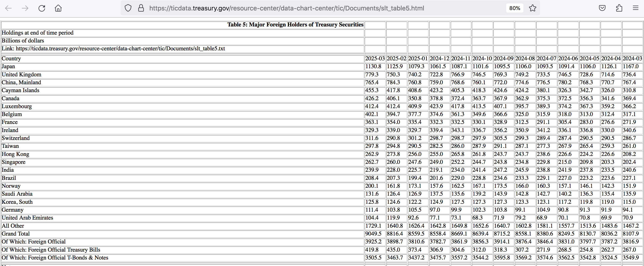Screen dimensions: 644x266
Task: Bookmark this page with star
Action: point(532,8)
